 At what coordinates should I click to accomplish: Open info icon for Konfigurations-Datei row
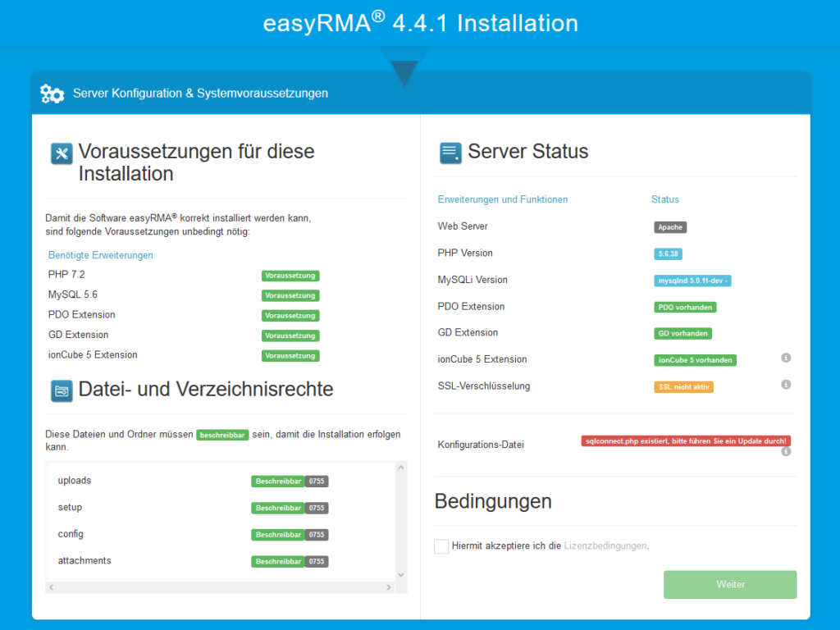pyautogui.click(x=786, y=452)
